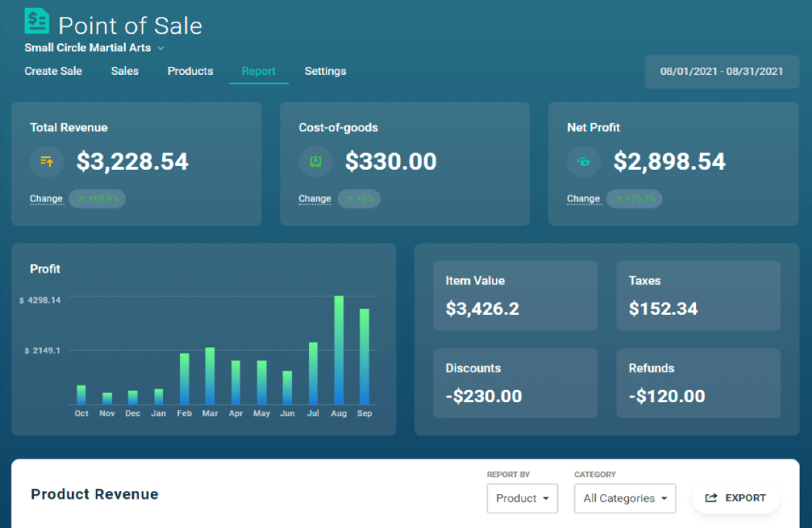Navigate to the Settings tab

coord(325,71)
